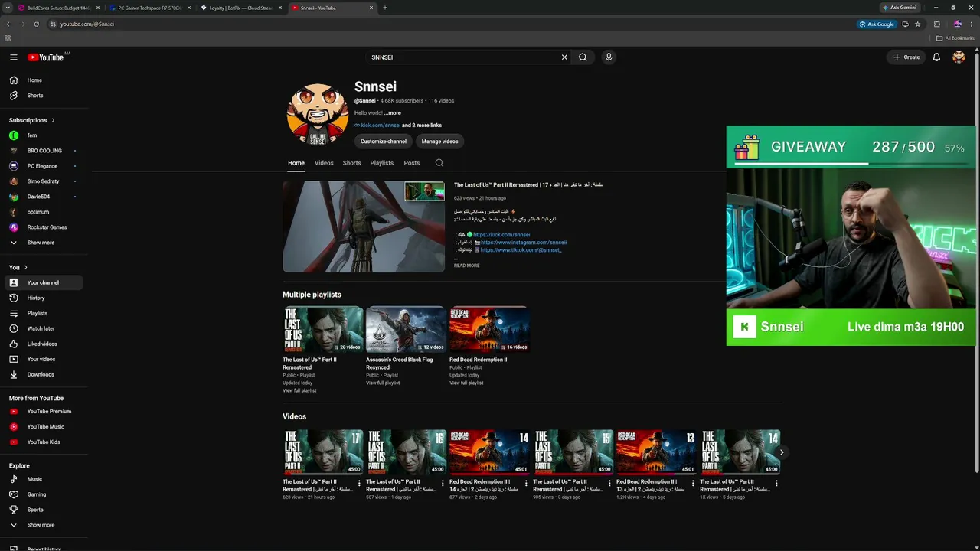Viewport: 980px width, 551px height.
Task: Click the Ask Gemini button
Action: pyautogui.click(x=900, y=8)
